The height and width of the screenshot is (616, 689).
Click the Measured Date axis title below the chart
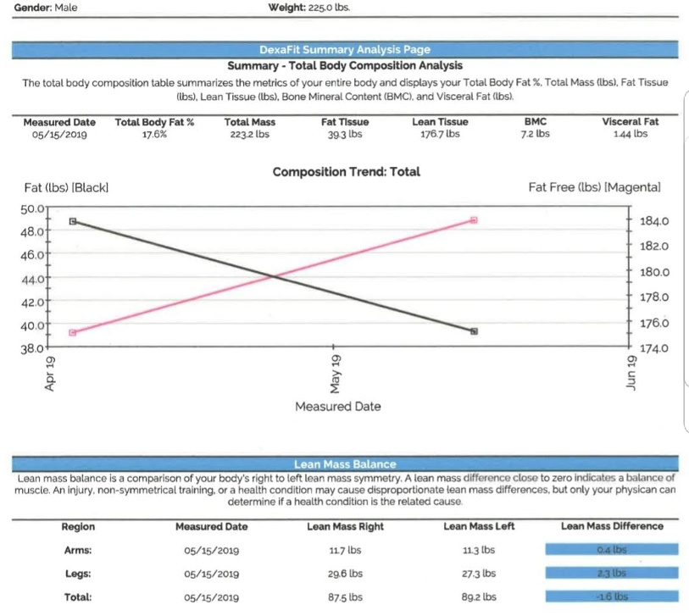(x=337, y=407)
